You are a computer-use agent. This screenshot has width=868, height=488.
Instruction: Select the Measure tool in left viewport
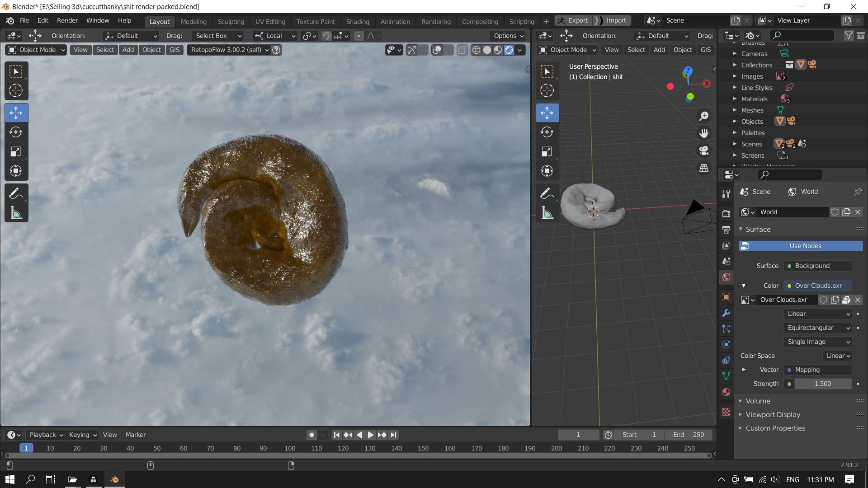click(16, 213)
